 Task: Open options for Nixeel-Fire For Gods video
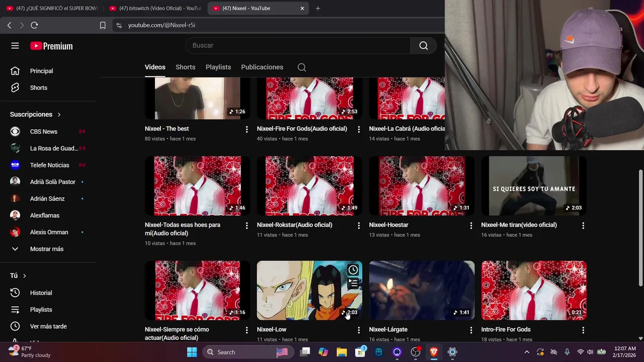pyautogui.click(x=359, y=129)
